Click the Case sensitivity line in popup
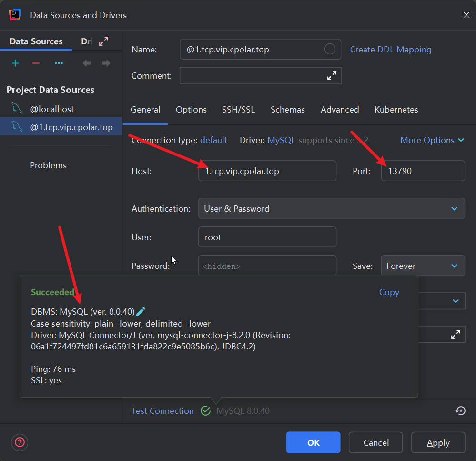This screenshot has width=476, height=461. pos(121,324)
